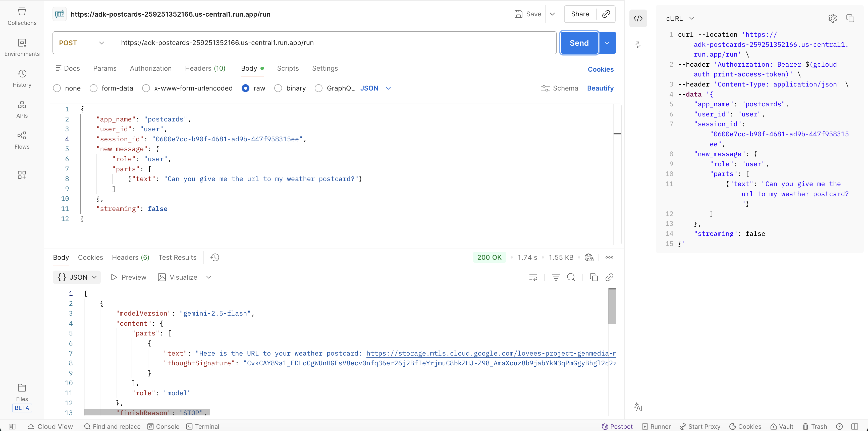Open the Console from the status bar
The height and width of the screenshot is (431, 868).
click(x=164, y=426)
